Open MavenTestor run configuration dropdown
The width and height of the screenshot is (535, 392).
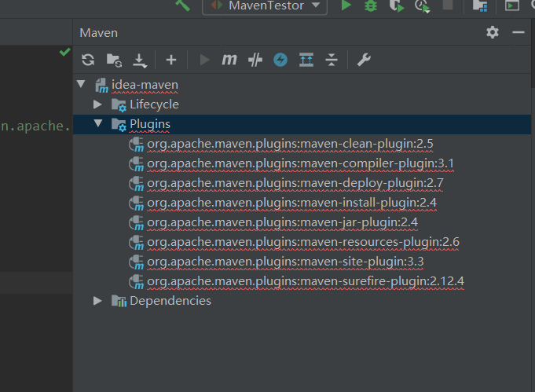click(265, 5)
